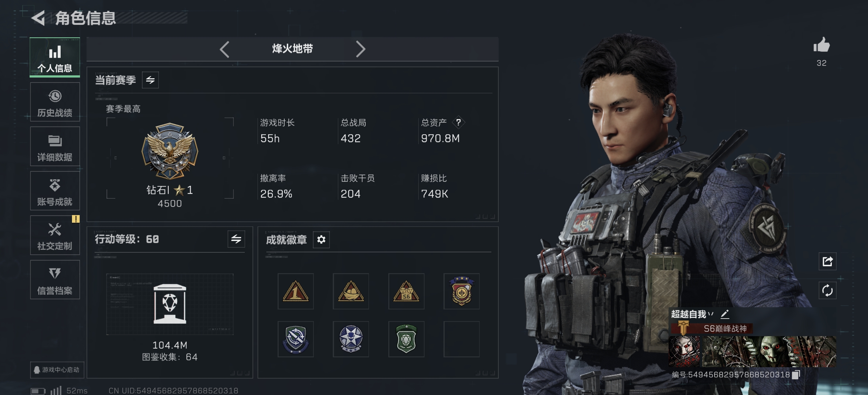Click the 钻石I eagle rank emblem
The width and height of the screenshot is (868, 395).
pos(170,151)
